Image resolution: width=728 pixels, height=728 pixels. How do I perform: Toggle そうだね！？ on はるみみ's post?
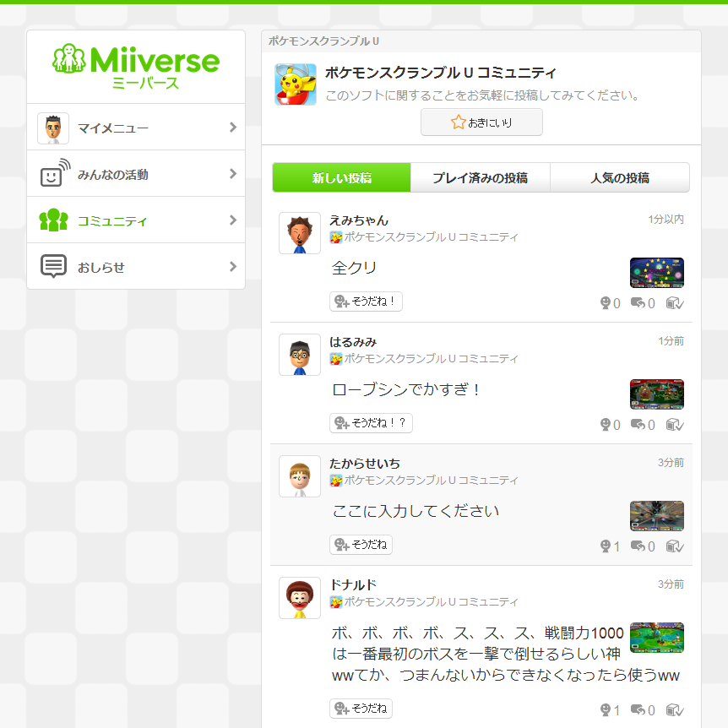371,423
